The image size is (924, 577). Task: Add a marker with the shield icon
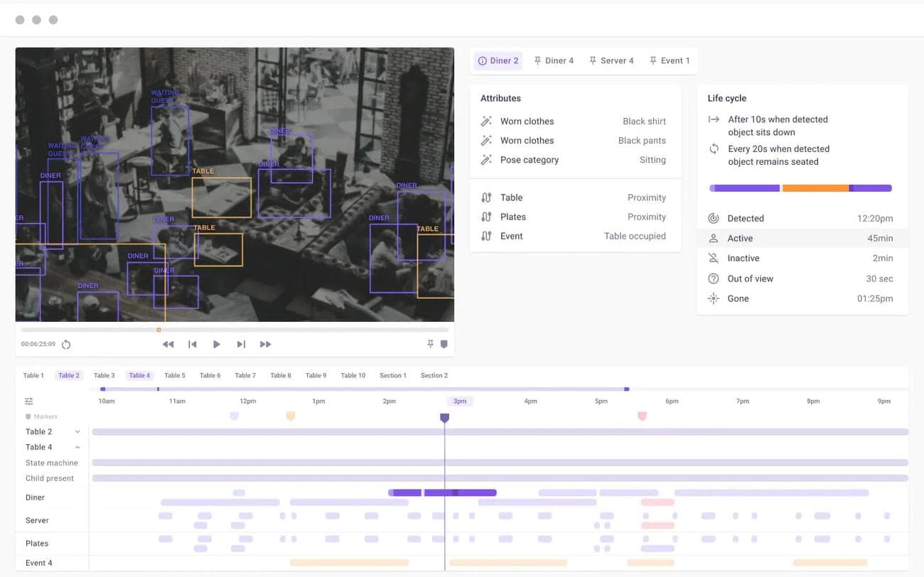[x=444, y=344]
